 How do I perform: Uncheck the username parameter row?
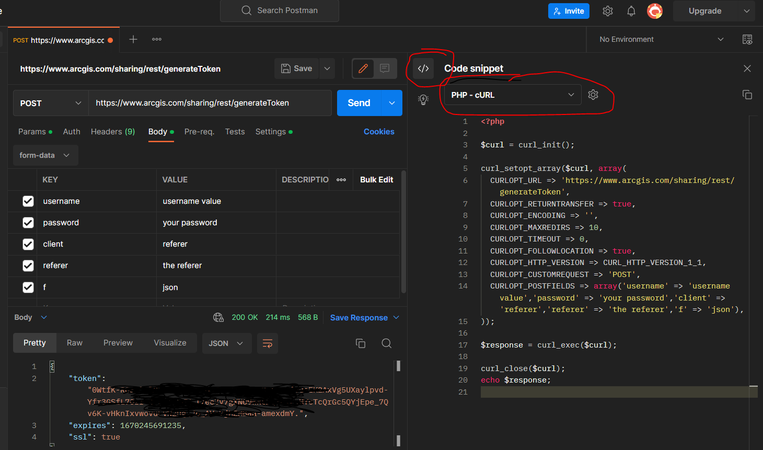click(28, 201)
